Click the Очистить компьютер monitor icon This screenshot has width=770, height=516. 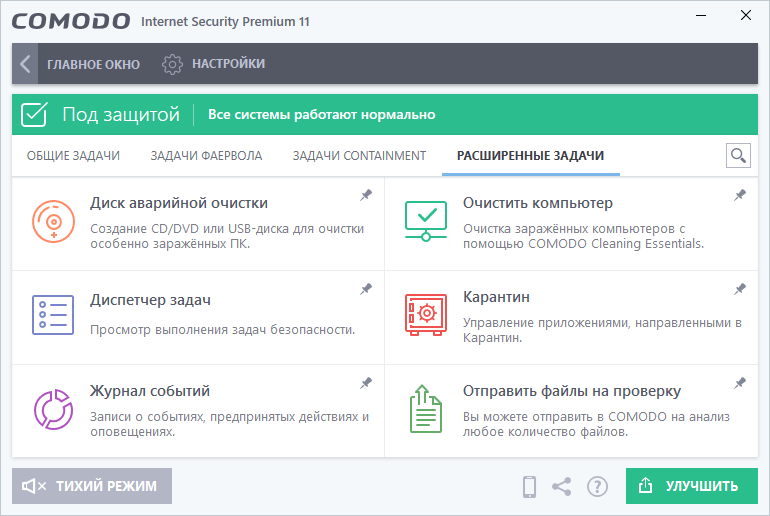pos(426,221)
